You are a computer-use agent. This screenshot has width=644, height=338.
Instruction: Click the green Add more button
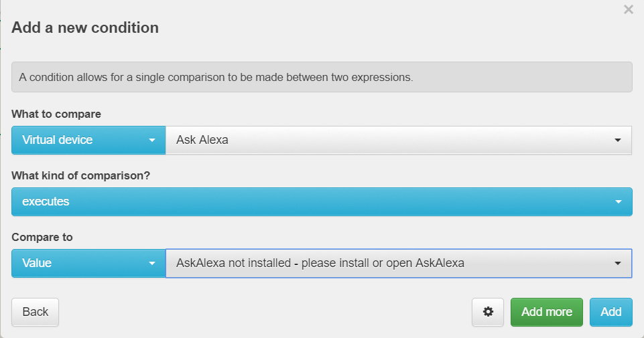click(x=546, y=312)
